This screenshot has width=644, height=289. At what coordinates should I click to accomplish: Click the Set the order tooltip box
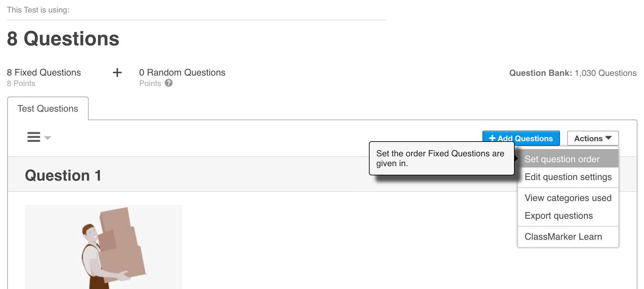tap(441, 158)
